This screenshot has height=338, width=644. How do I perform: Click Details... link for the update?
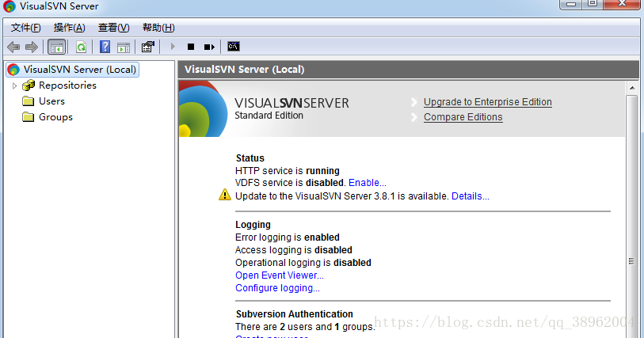(x=471, y=196)
